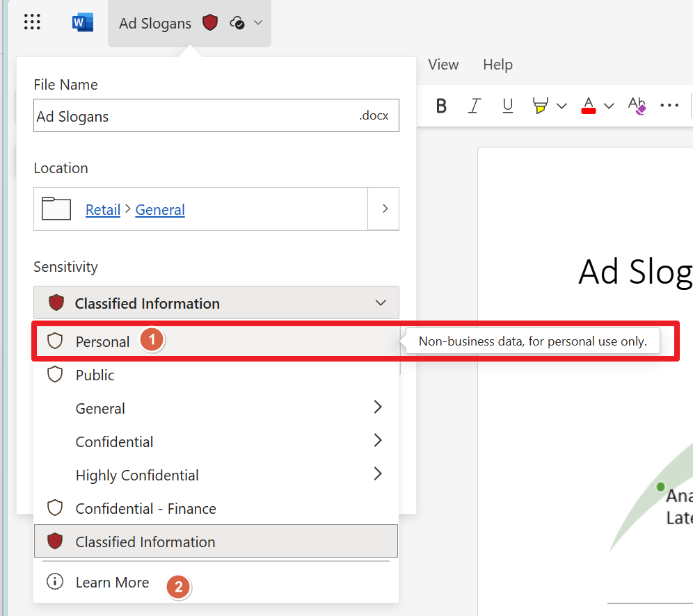This screenshot has height=616, width=693.
Task: Select the red font color swatch
Action: (588, 106)
